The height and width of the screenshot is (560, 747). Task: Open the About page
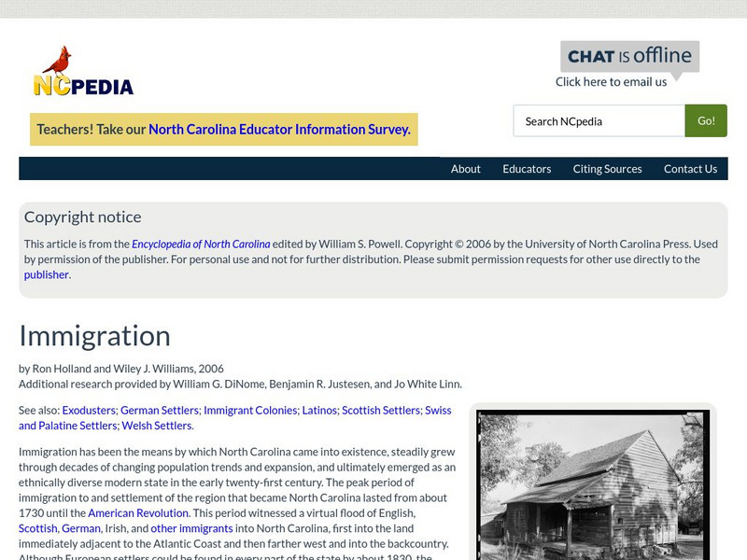[x=466, y=169]
